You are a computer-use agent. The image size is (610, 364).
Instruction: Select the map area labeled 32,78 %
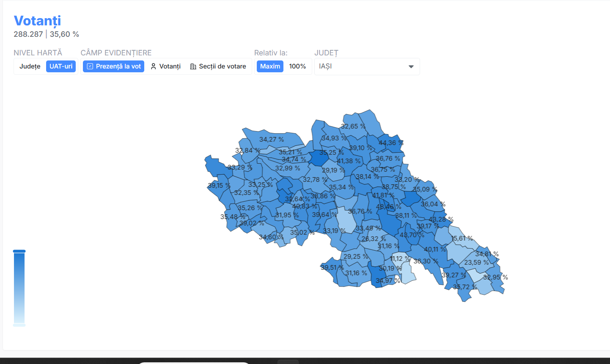tap(315, 180)
